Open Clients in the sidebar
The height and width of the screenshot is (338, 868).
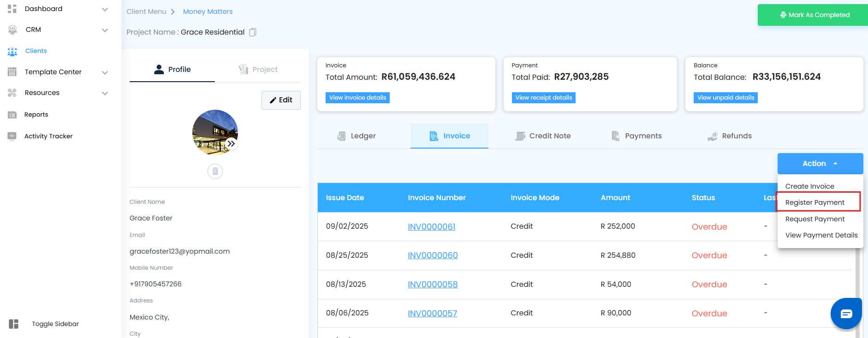click(36, 51)
